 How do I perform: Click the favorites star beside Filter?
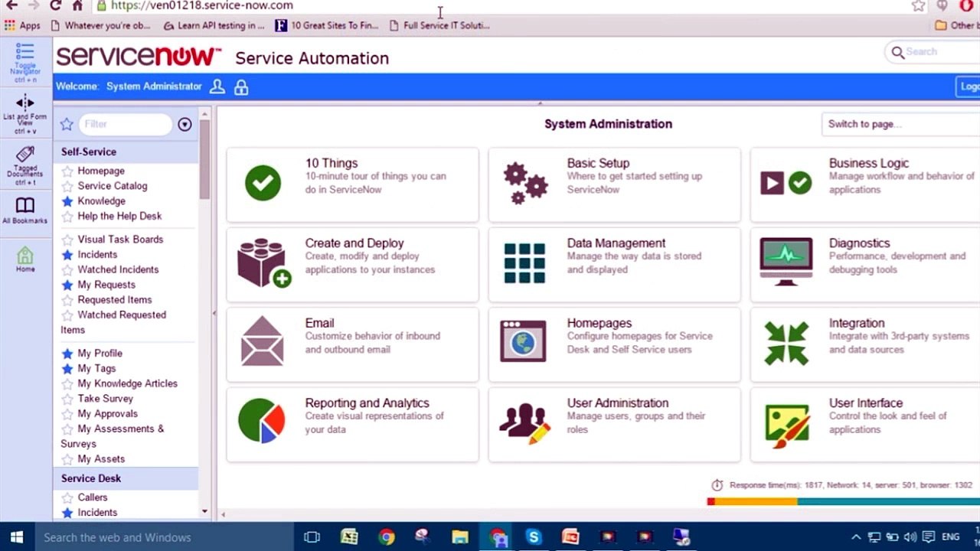[67, 124]
